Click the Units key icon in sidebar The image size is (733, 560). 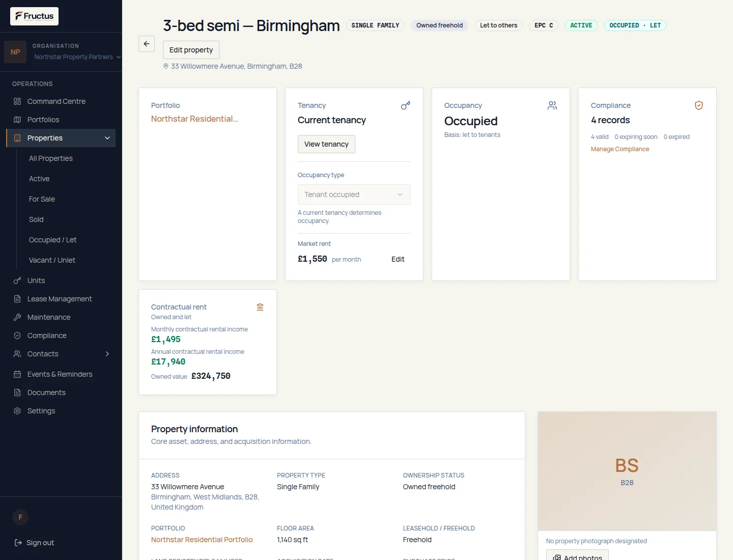[17, 281]
